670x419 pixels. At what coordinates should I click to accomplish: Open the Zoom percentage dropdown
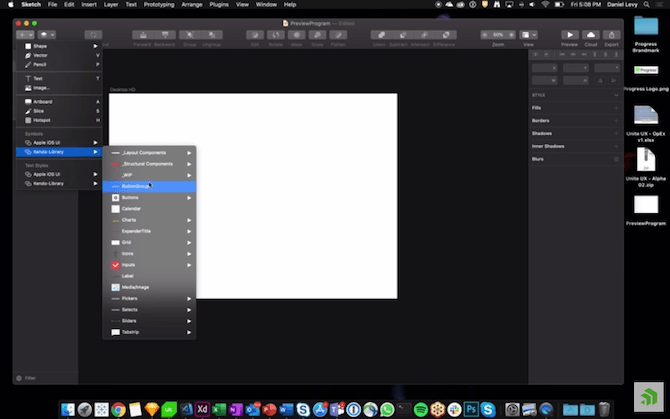(x=498, y=34)
